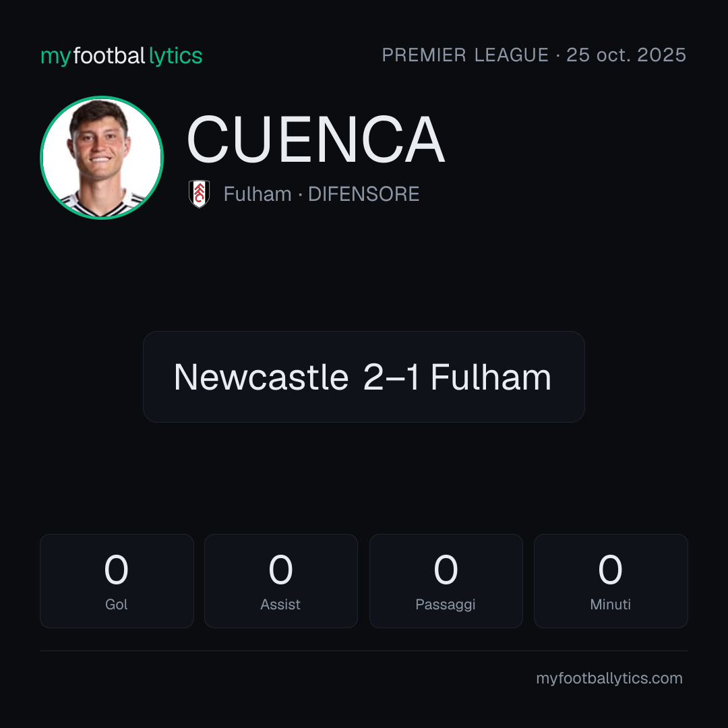Click the Gol stat card
Screen dimensions: 728x728
[x=117, y=581]
